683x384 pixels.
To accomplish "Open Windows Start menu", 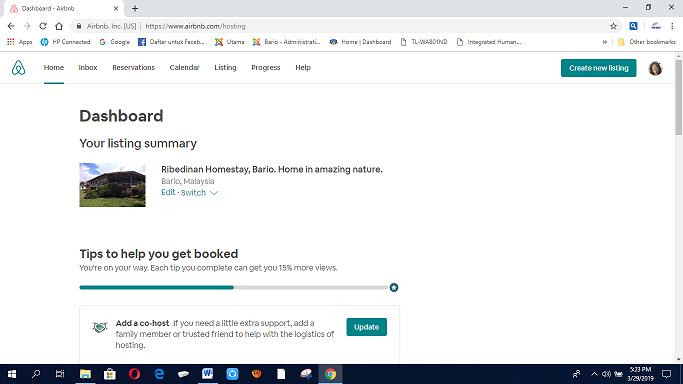I will point(12,374).
